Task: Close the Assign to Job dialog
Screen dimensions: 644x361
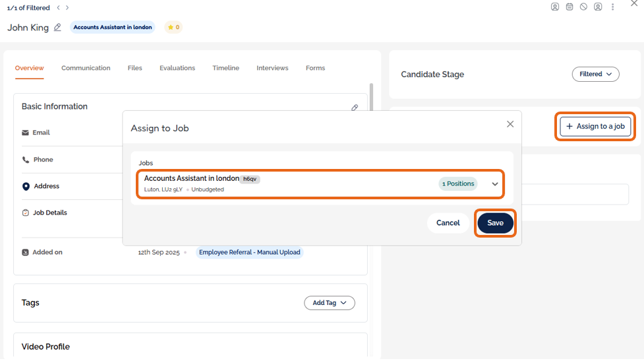Action: (510, 124)
